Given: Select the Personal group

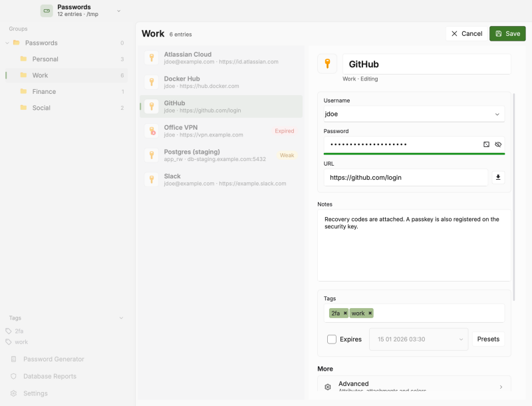Looking at the screenshot, I should (x=66, y=59).
